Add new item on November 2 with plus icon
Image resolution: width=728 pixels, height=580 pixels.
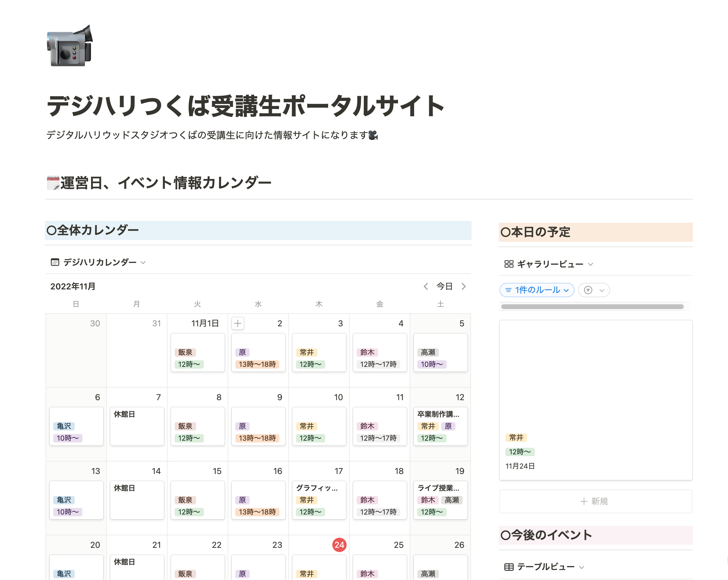pyautogui.click(x=238, y=323)
